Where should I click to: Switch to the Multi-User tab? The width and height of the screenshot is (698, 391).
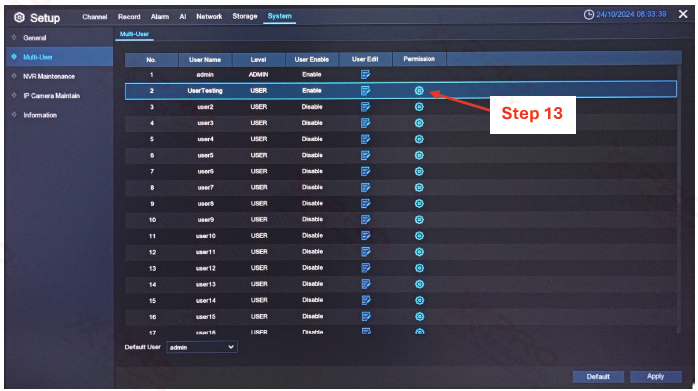pyautogui.click(x=134, y=34)
